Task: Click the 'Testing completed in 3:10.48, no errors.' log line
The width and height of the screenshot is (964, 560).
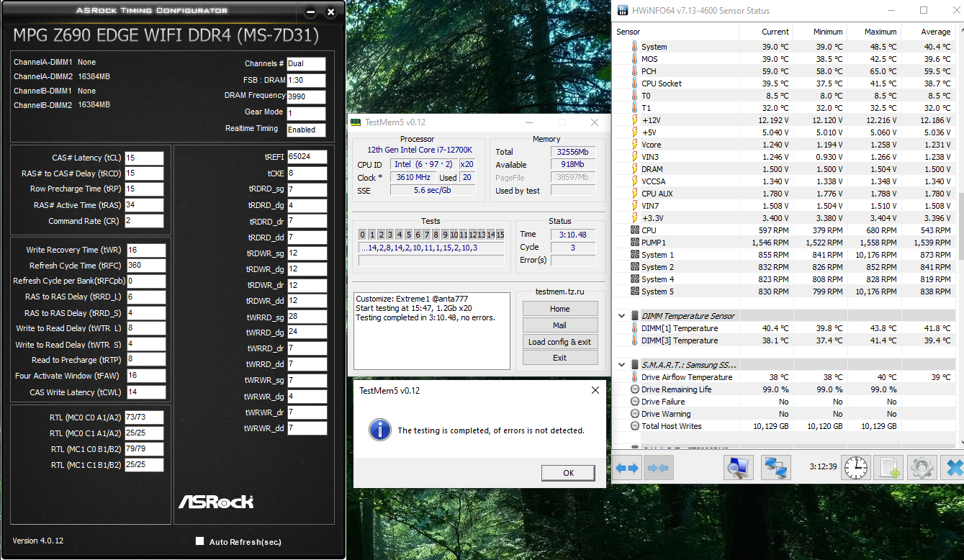Action: click(425, 317)
